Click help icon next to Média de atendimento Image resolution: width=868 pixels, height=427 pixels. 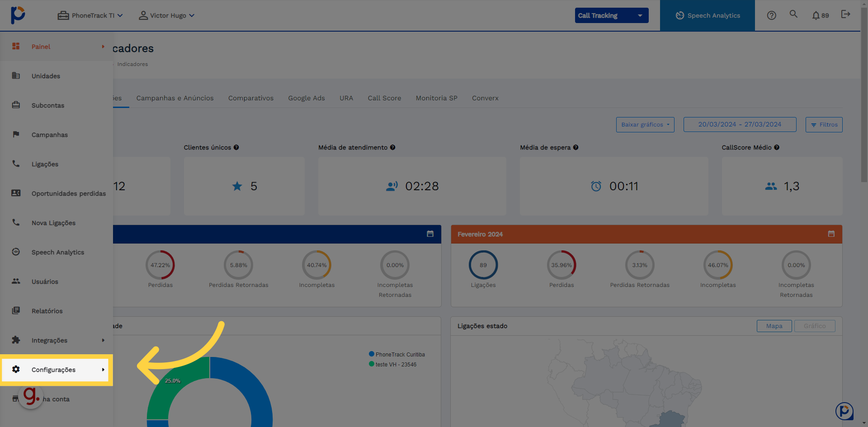click(x=393, y=147)
